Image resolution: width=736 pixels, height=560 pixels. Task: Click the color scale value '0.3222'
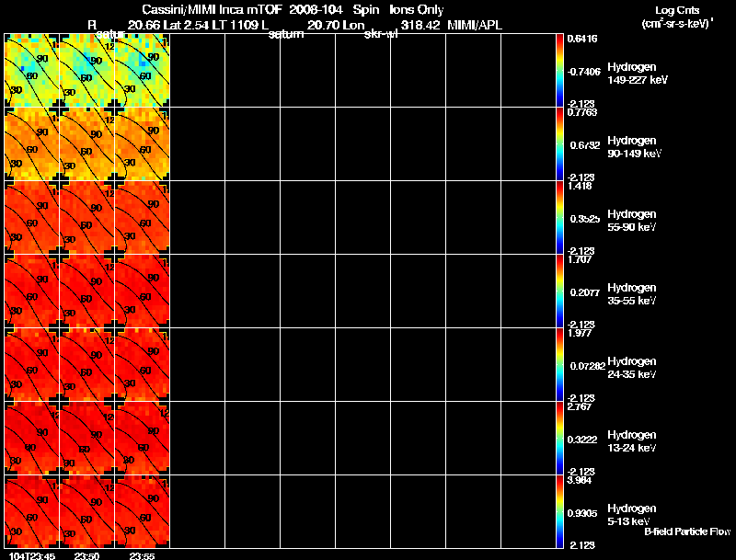(582, 440)
